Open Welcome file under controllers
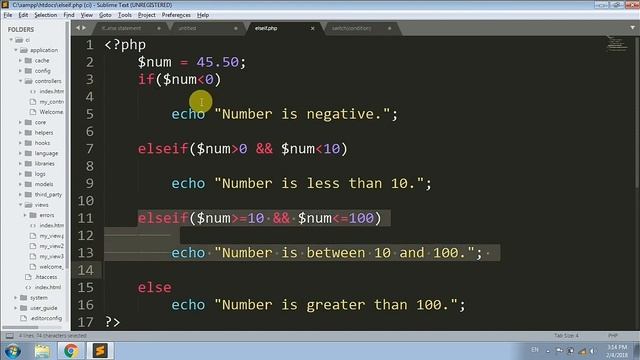This screenshot has height=360, width=640. [51, 112]
